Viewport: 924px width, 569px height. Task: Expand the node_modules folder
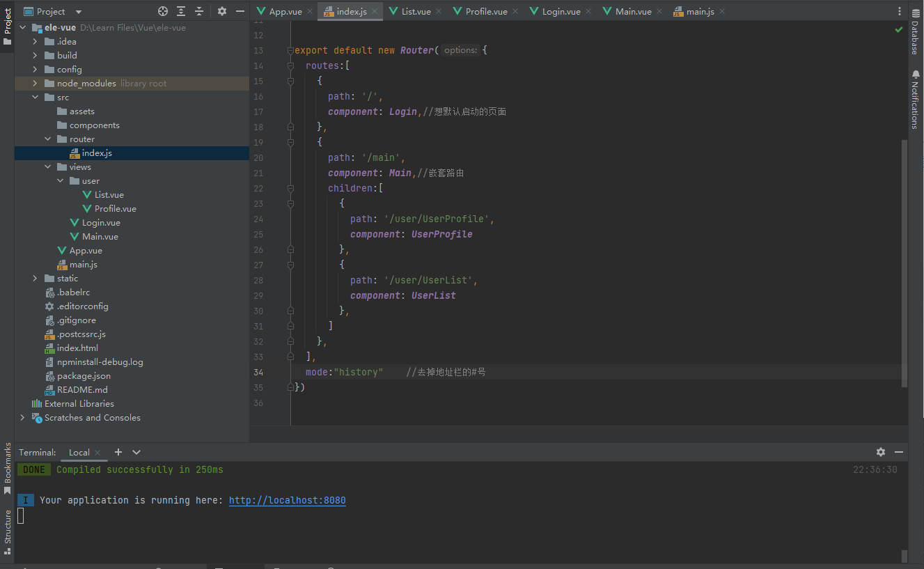point(35,84)
